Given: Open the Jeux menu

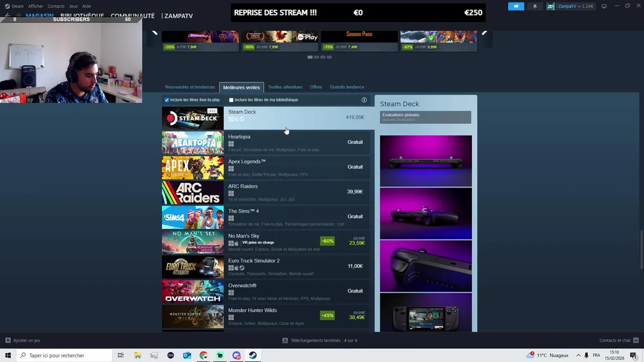Looking at the screenshot, I should [73, 6].
